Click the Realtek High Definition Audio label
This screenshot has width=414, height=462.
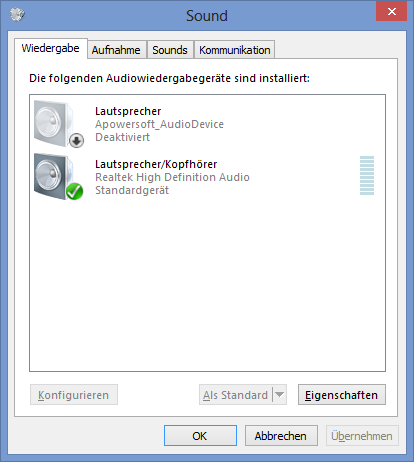(x=172, y=177)
